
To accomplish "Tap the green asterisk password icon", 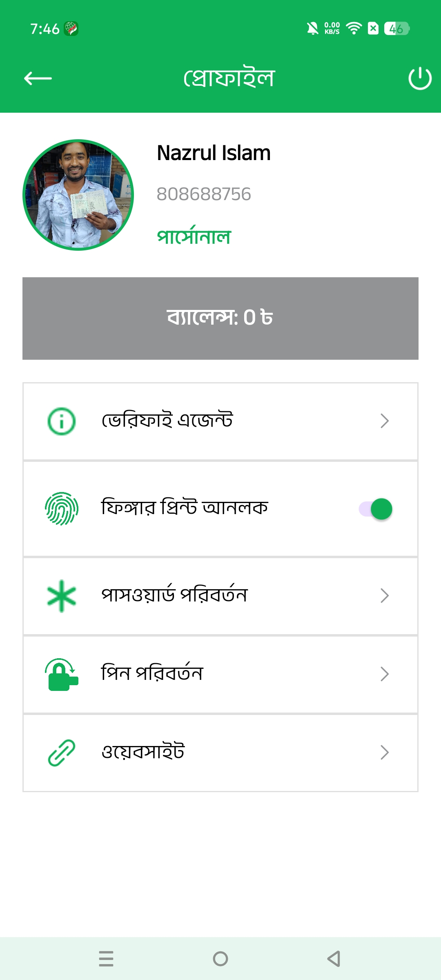I will point(62,596).
